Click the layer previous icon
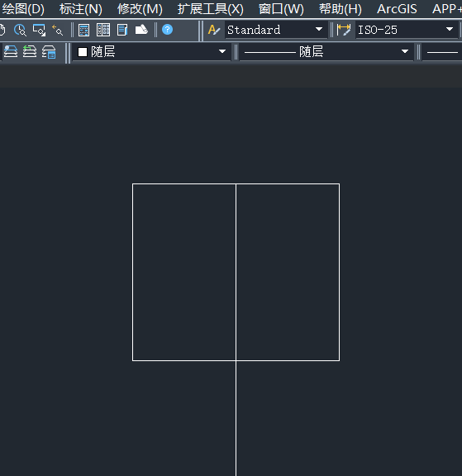The height and width of the screenshot is (476, 462). (30, 51)
